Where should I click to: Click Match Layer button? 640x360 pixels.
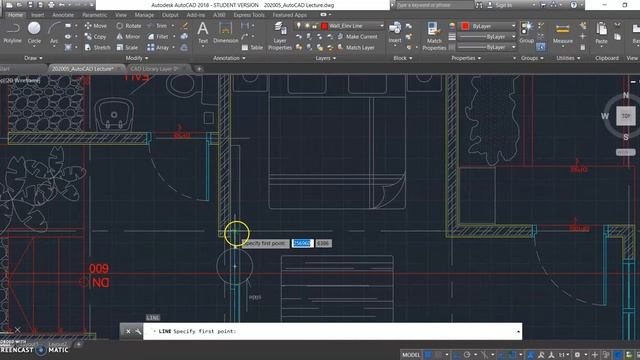click(356, 47)
